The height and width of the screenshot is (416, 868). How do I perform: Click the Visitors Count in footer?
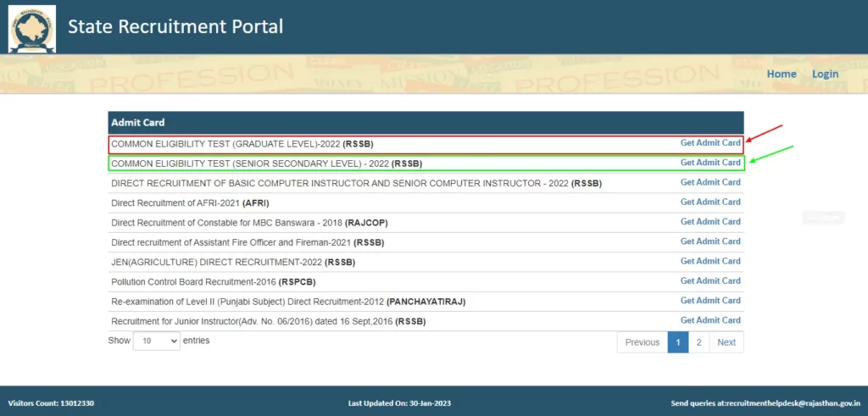[51, 403]
